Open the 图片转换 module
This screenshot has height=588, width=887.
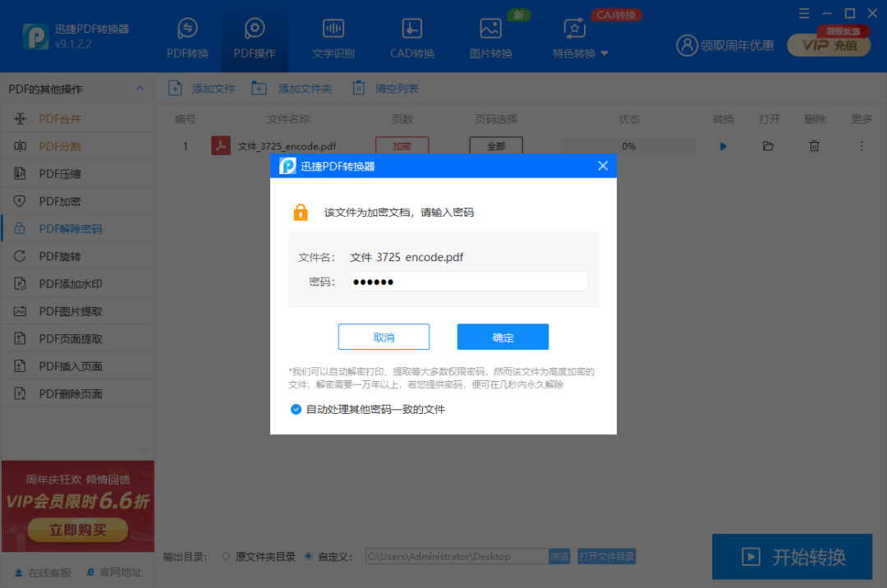[490, 38]
